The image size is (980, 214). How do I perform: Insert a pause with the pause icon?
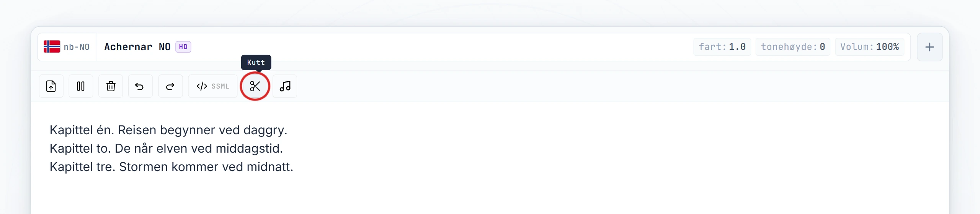coord(81,86)
